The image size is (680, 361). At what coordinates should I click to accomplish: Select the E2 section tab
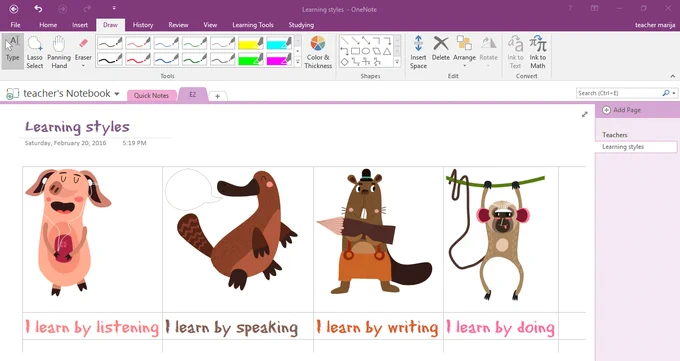tap(193, 95)
